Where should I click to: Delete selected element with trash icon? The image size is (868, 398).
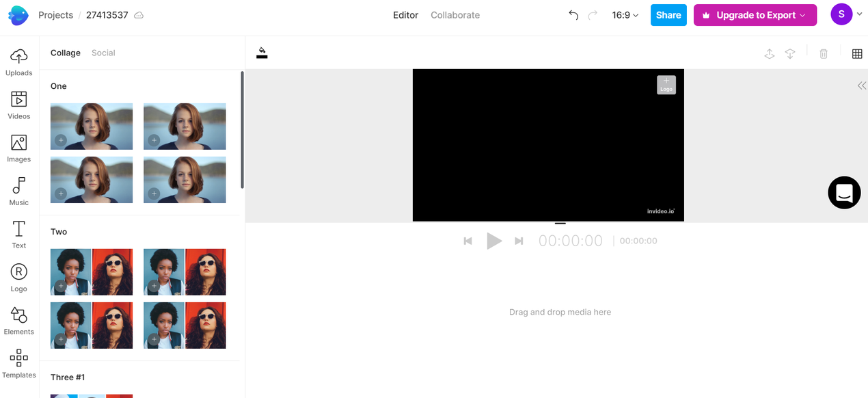click(x=824, y=53)
